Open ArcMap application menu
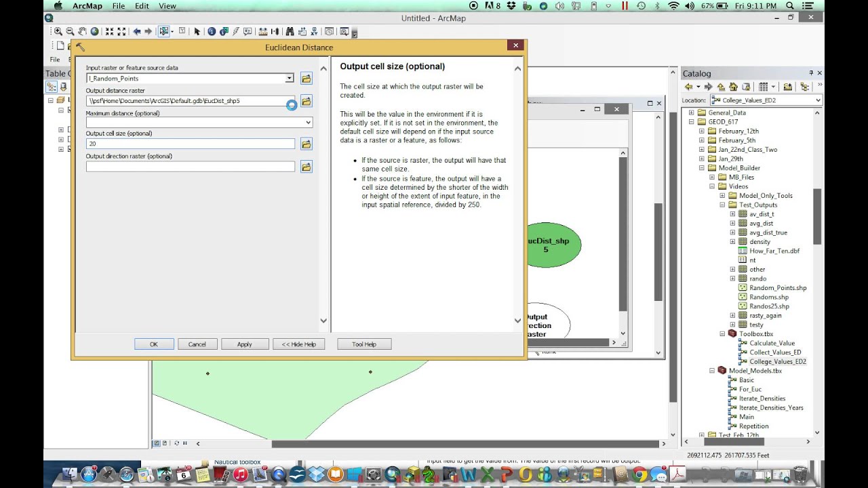The width and height of the screenshot is (868, 488). 87,5
